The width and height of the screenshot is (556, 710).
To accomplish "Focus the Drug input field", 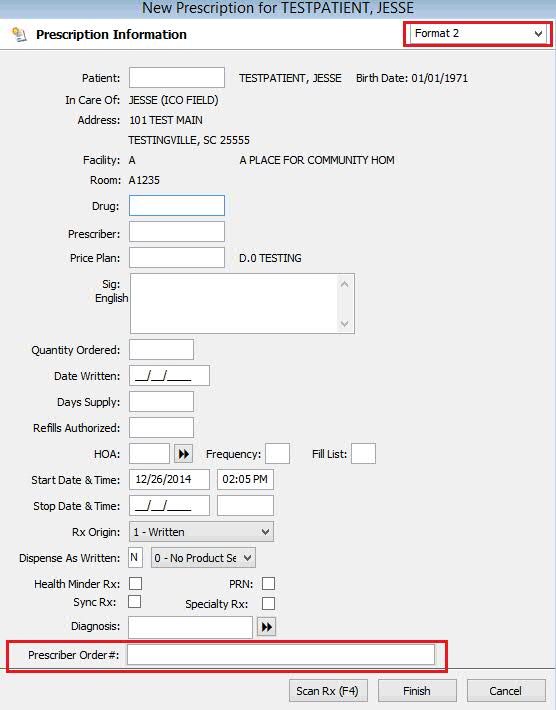I will tap(177, 206).
